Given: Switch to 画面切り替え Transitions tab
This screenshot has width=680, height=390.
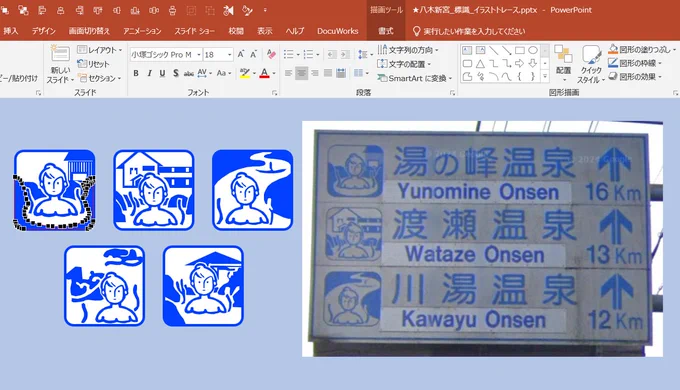Looking at the screenshot, I should (x=89, y=31).
